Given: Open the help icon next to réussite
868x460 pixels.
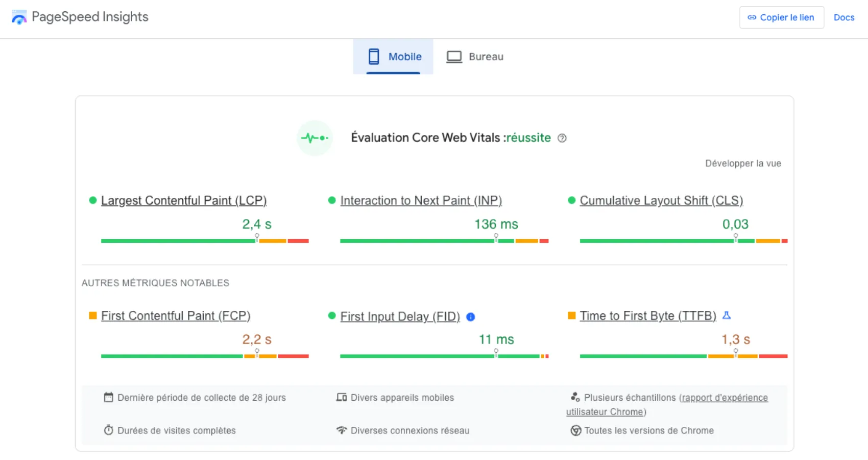Looking at the screenshot, I should (x=562, y=137).
